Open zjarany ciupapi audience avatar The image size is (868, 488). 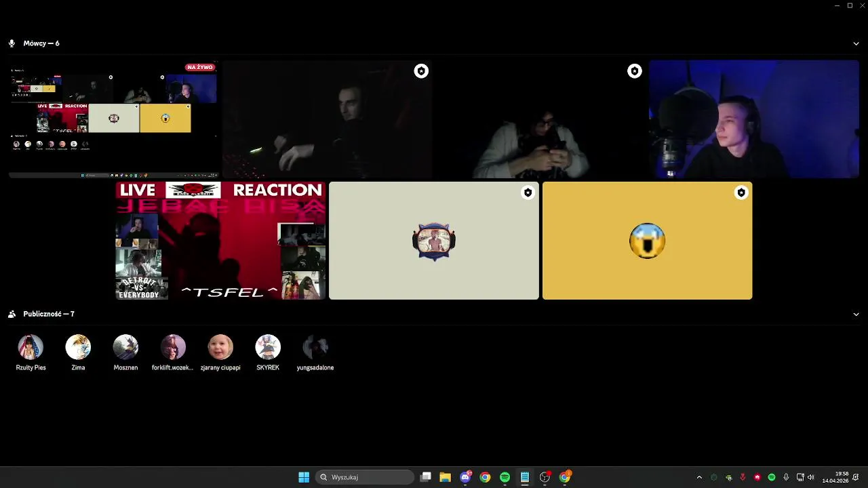[x=220, y=347]
